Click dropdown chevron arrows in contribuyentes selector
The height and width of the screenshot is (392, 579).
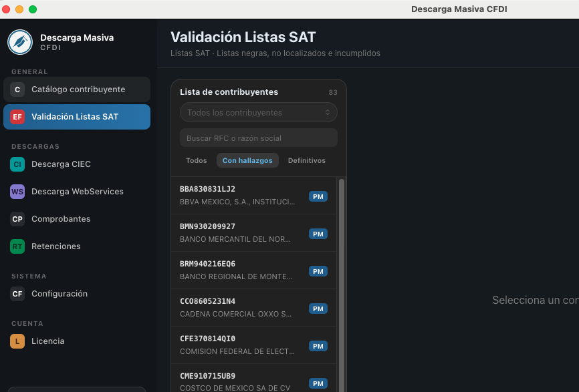click(327, 112)
